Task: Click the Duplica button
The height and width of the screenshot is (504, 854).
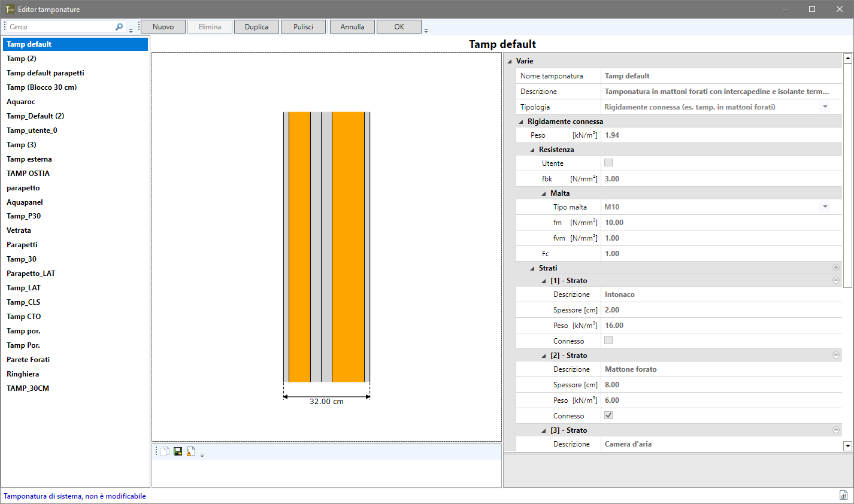Action: [256, 27]
